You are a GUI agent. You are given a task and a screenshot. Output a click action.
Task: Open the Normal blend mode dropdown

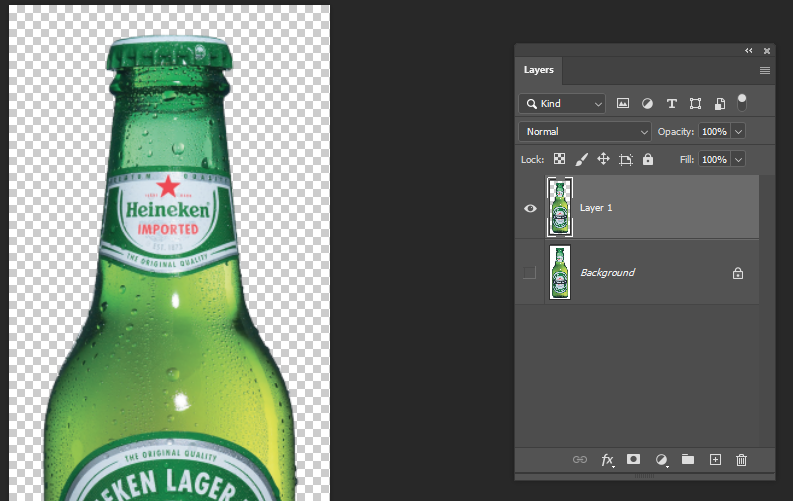tap(585, 131)
